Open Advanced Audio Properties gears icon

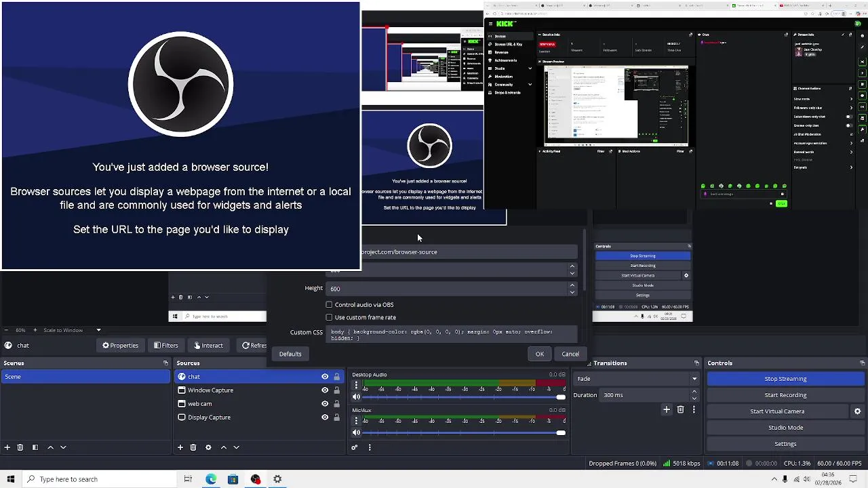pos(354,447)
